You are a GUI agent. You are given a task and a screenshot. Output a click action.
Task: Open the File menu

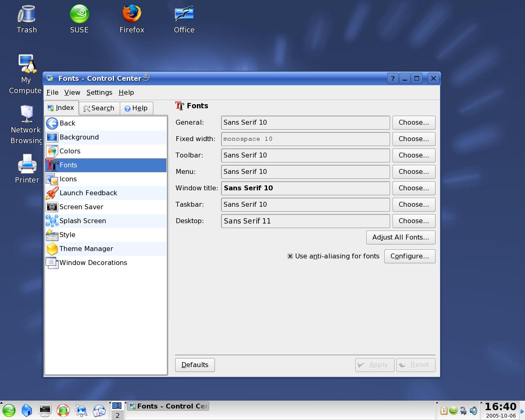tap(52, 92)
